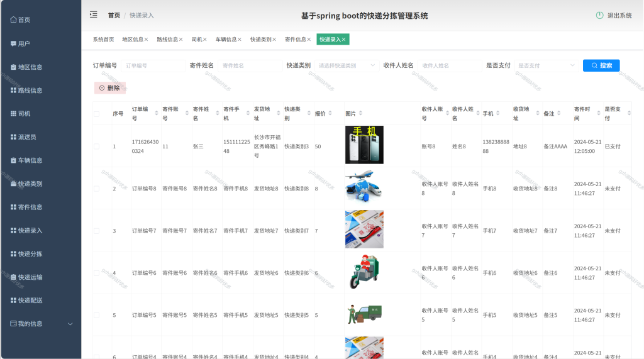Click 退出系统 link
Screen dimensions: 644x359
[x=619, y=16]
